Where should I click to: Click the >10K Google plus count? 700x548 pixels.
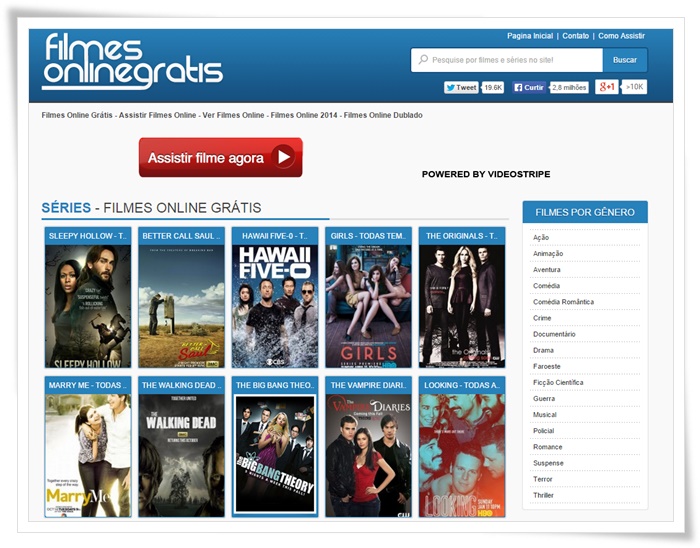point(634,87)
